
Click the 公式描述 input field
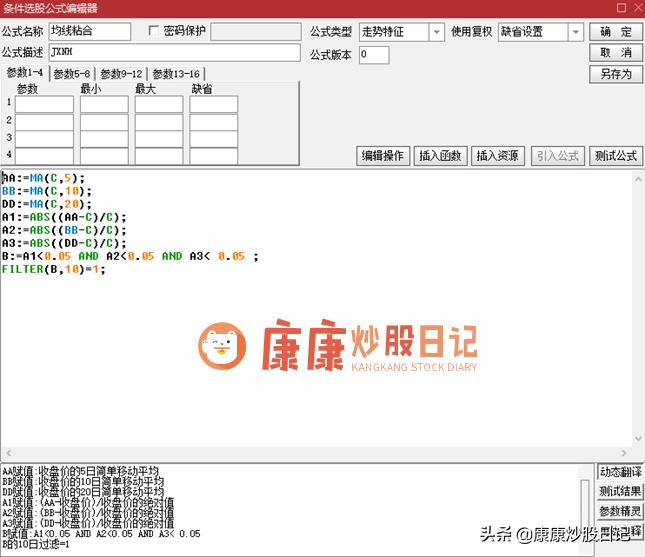[174, 52]
